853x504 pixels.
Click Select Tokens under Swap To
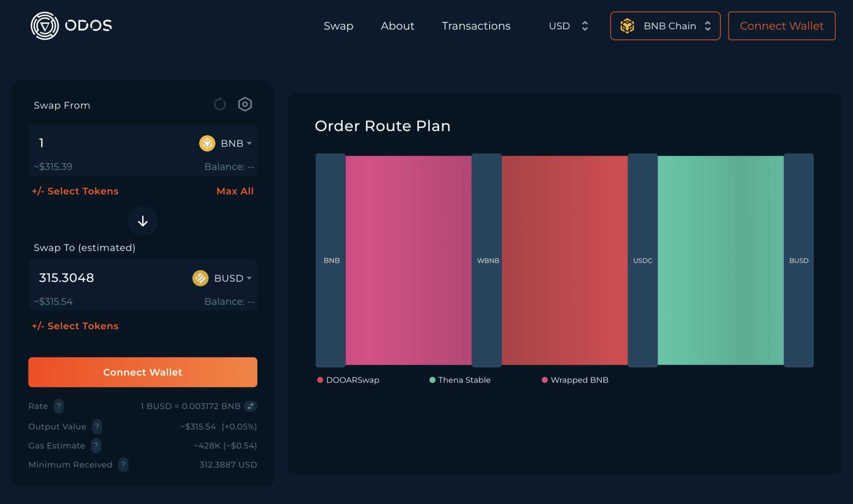point(75,326)
